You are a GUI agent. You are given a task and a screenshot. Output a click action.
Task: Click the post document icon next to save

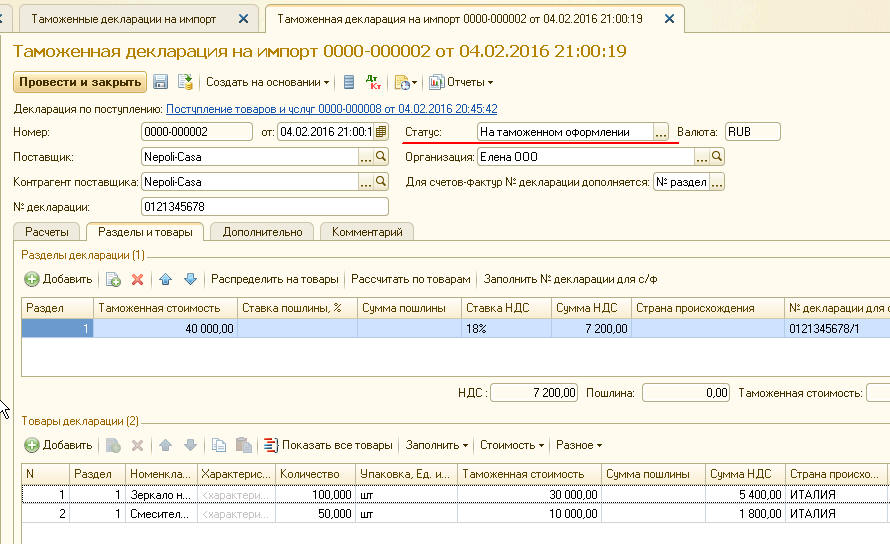click(x=185, y=82)
